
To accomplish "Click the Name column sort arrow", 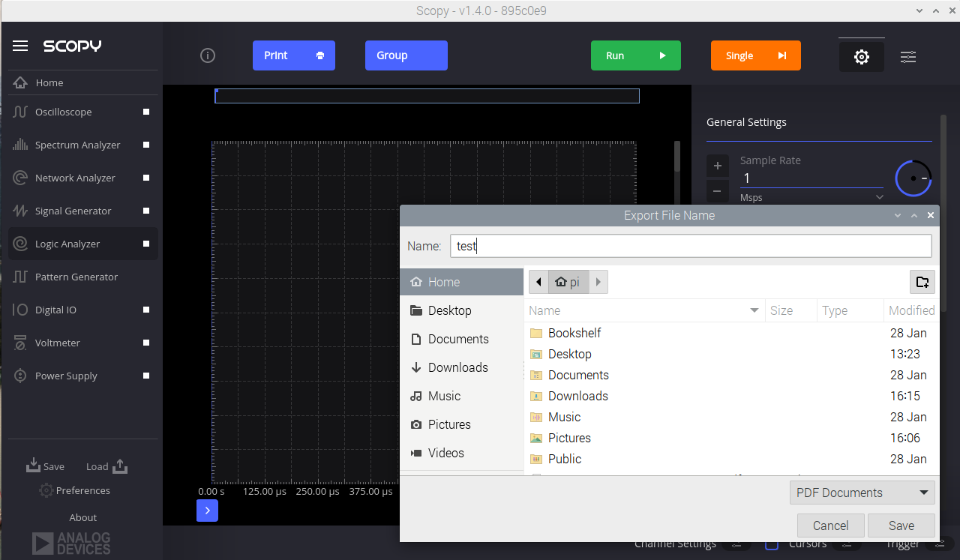I will pyautogui.click(x=754, y=310).
